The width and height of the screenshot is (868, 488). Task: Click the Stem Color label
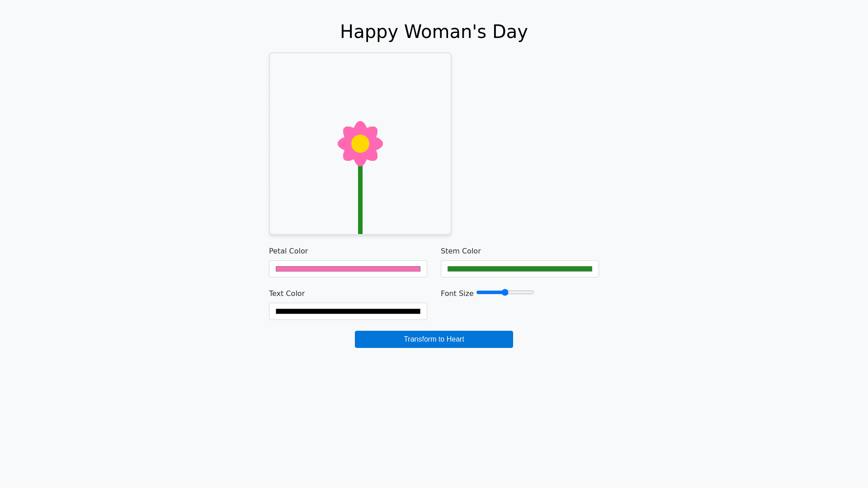[461, 251]
